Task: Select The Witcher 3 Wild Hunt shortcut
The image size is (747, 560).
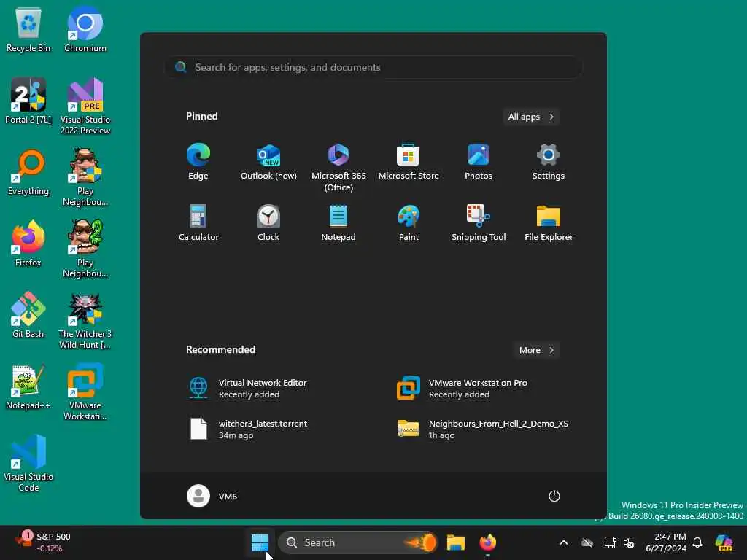Action: 85,321
